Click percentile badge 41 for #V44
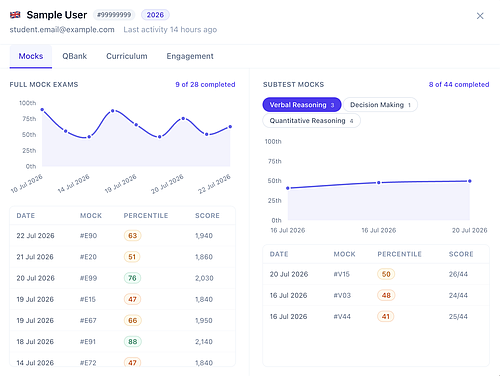This screenshot has height=376, width=500. [386, 316]
